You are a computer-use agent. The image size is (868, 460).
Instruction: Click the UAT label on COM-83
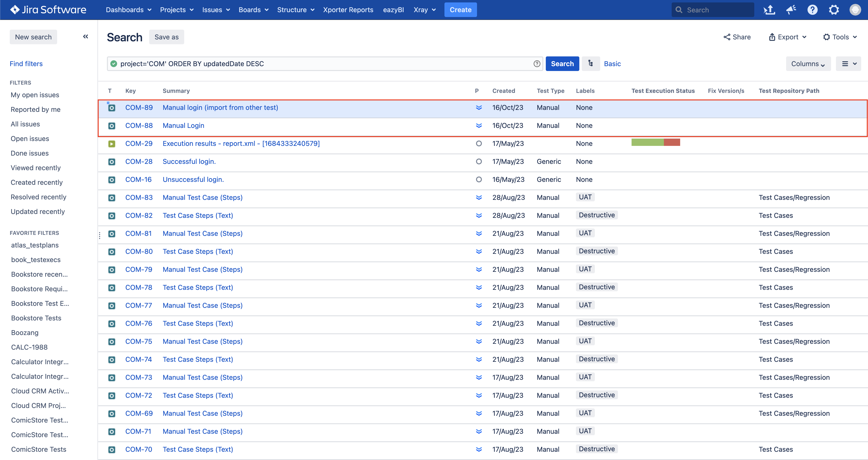point(585,197)
